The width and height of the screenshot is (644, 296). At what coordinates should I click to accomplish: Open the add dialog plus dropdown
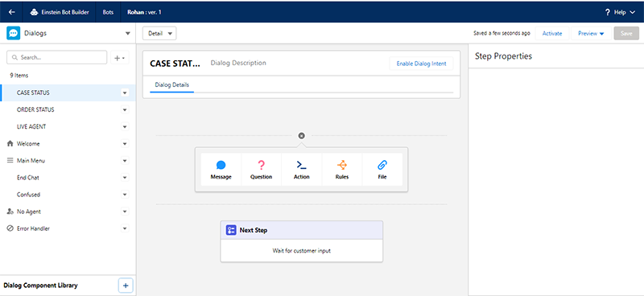pyautogui.click(x=119, y=58)
